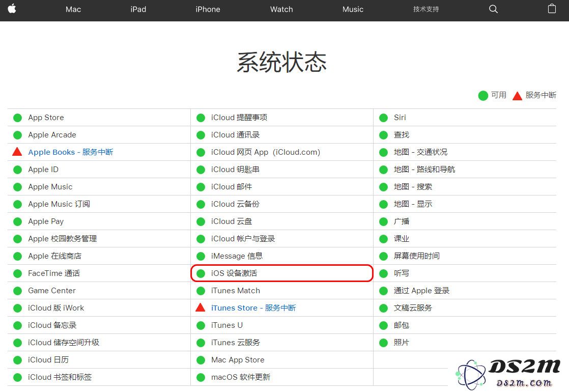Click the 文稿云服务 row text
Screen dimensions: 569x392
coord(413,308)
